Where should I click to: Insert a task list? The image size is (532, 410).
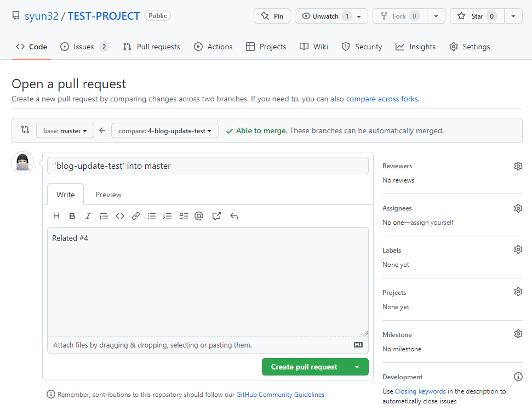184,216
